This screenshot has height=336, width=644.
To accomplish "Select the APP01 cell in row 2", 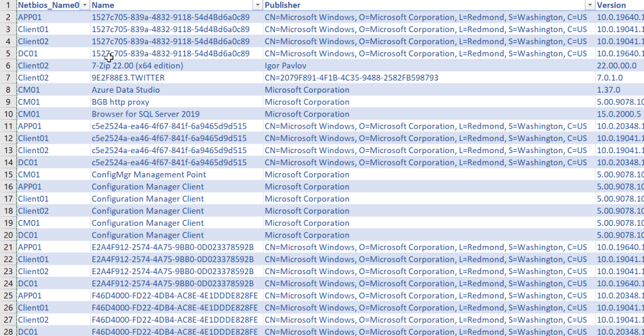I will pyautogui.click(x=30, y=17).
